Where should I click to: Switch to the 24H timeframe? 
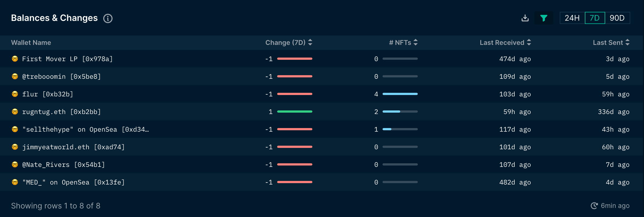(x=572, y=18)
